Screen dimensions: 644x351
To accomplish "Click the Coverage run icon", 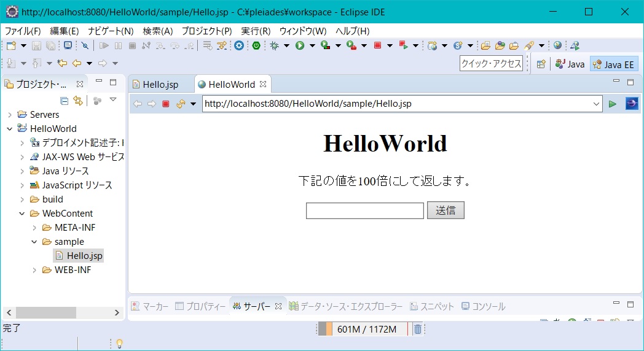I will [x=325, y=45].
